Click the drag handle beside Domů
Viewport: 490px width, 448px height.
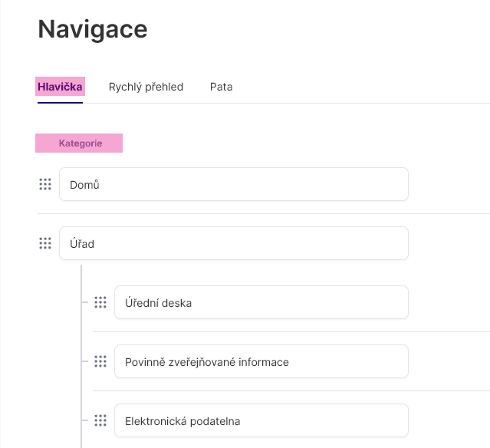point(45,184)
